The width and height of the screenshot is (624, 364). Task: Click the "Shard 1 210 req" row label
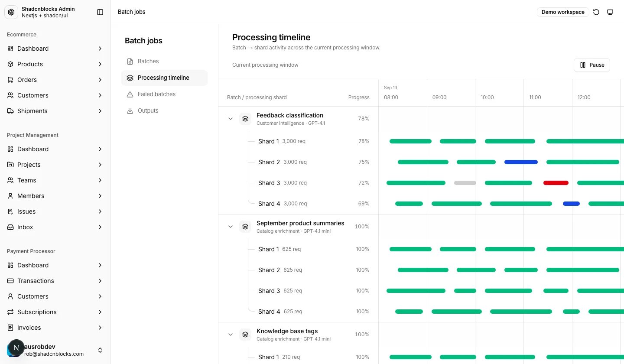279,357
